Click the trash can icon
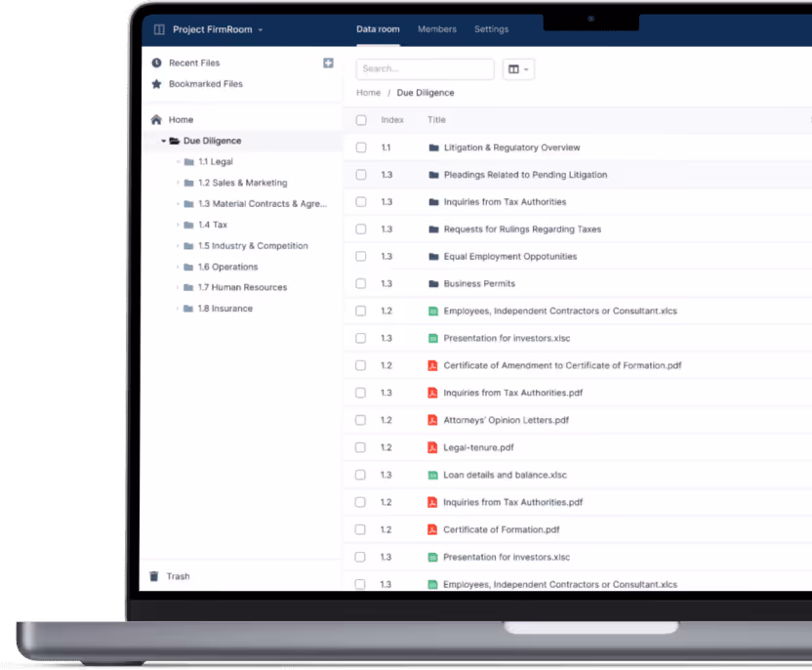The image size is (812, 670). click(154, 576)
